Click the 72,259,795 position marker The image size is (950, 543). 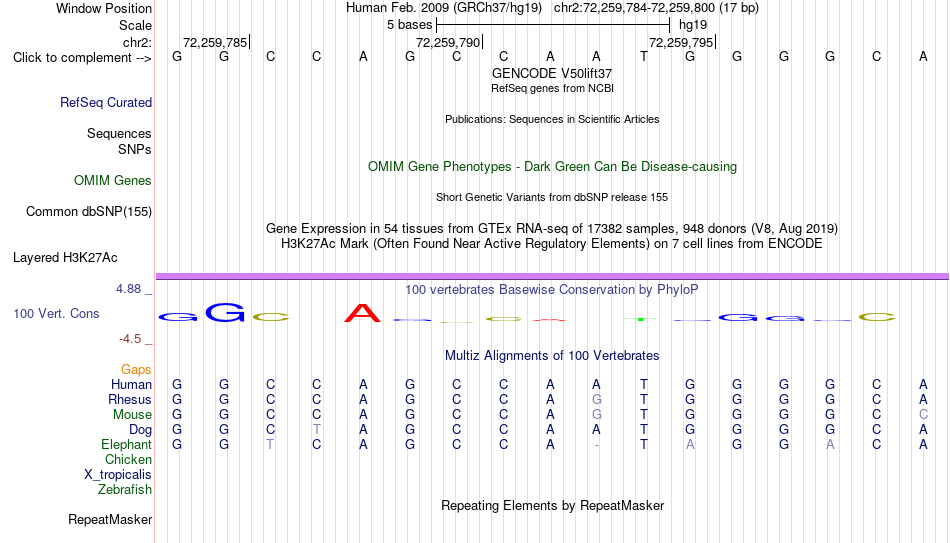click(x=682, y=42)
